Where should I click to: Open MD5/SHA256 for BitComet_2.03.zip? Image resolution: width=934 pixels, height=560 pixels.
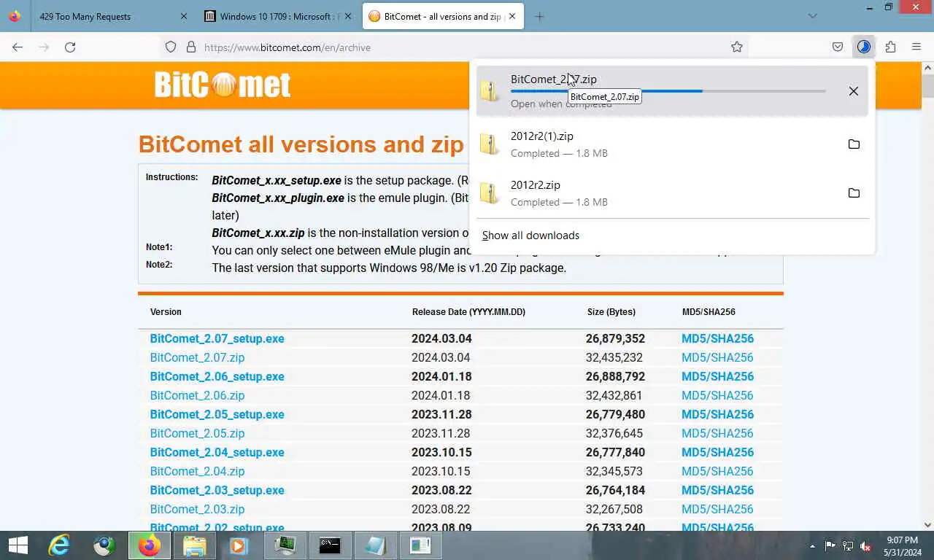(717, 509)
